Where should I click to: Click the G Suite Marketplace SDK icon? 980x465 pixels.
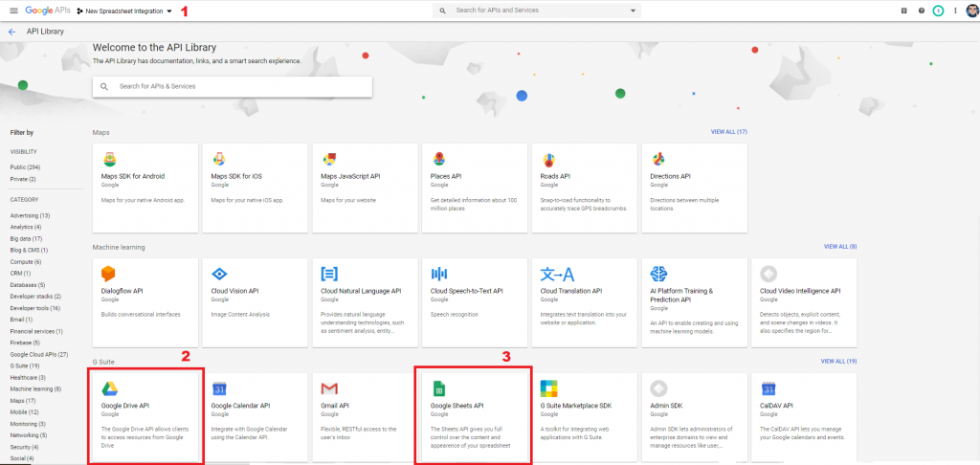coord(548,388)
